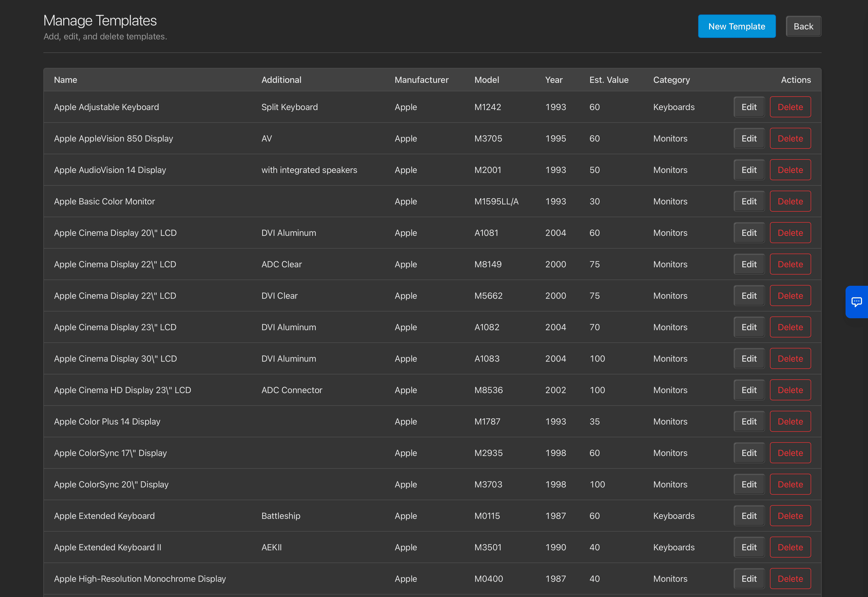Viewport: 868px width, 597px height.
Task: Edit the Apple AppleVision 850 Display row
Action: [749, 139]
